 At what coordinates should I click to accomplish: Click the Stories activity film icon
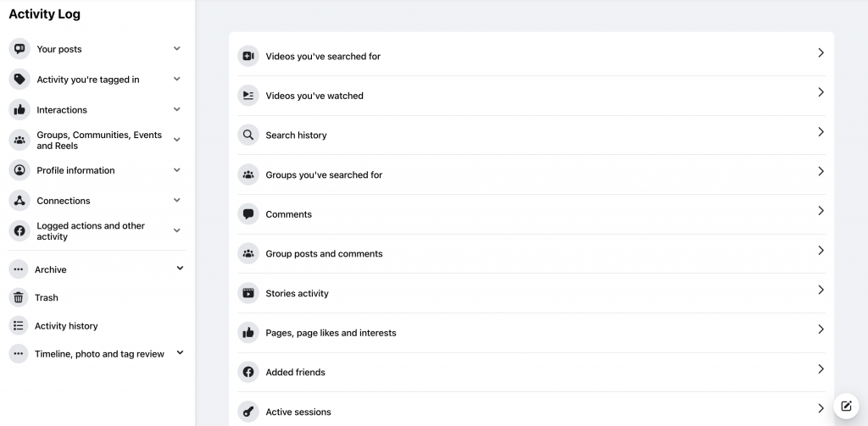[248, 293]
